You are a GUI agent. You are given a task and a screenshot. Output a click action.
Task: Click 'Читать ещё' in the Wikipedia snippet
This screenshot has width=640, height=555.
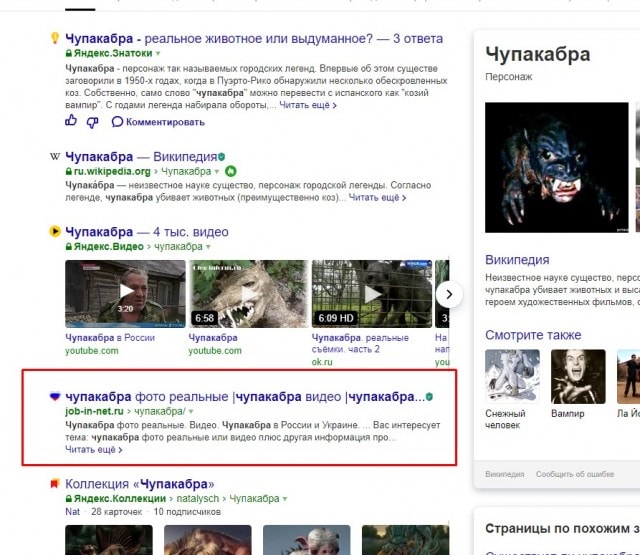[x=377, y=198]
